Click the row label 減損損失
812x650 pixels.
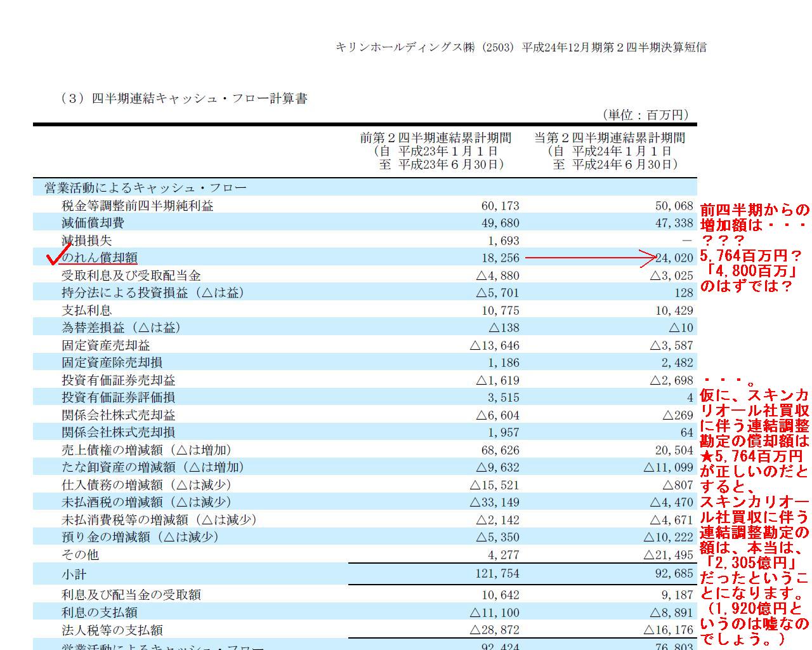(x=87, y=241)
